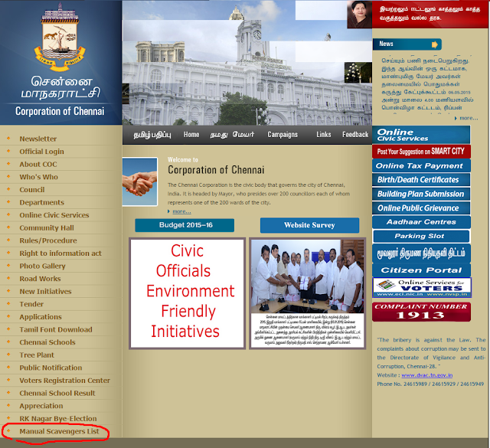Open Road Works sidebar link
490x448 pixels.
click(x=40, y=279)
